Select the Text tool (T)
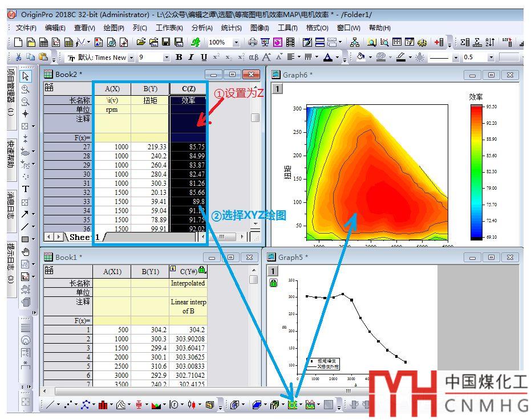This screenshot has width=531, height=420. click(26, 189)
